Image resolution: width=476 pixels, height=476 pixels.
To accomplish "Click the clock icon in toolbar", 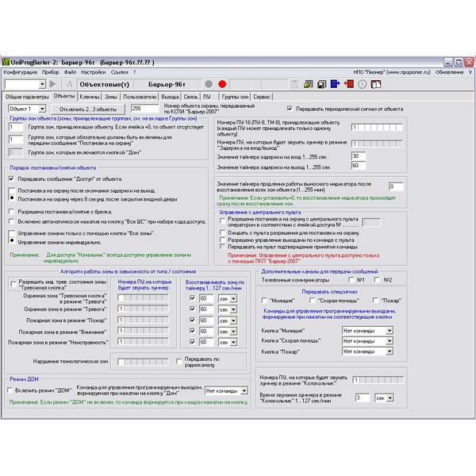I will [362, 83].
